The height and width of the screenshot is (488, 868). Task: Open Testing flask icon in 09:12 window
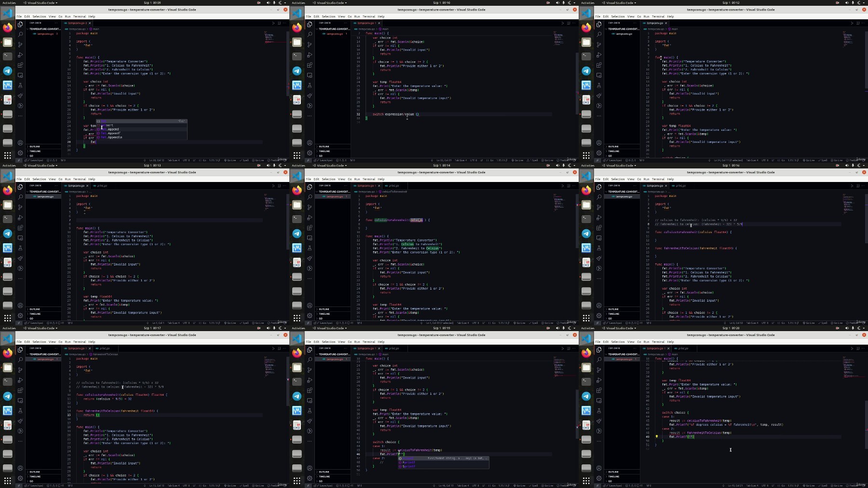(x=599, y=85)
